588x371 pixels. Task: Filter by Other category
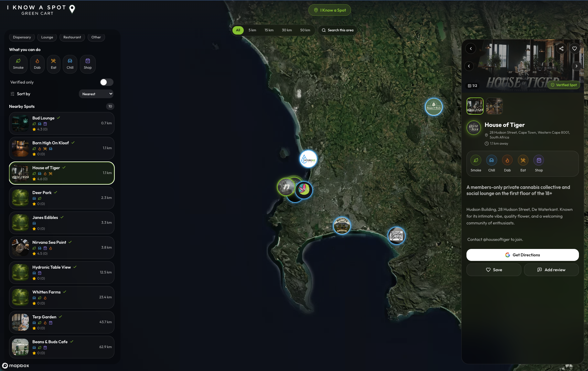pos(96,37)
